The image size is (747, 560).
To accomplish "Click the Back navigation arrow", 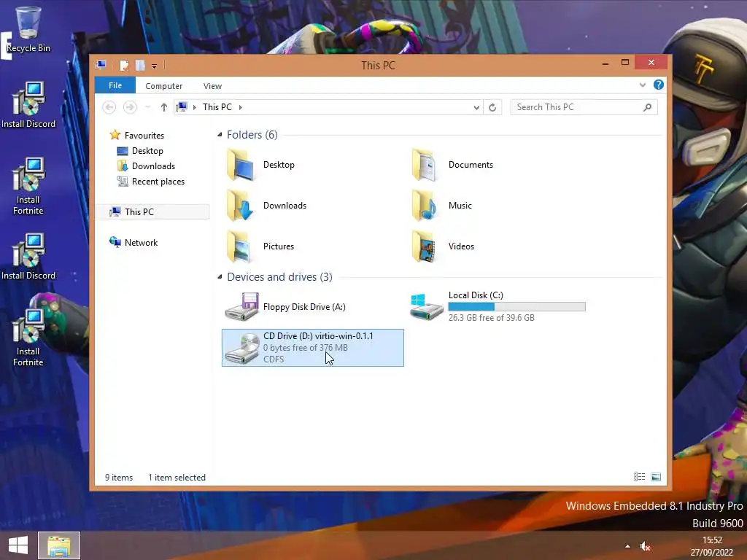I will [109, 107].
